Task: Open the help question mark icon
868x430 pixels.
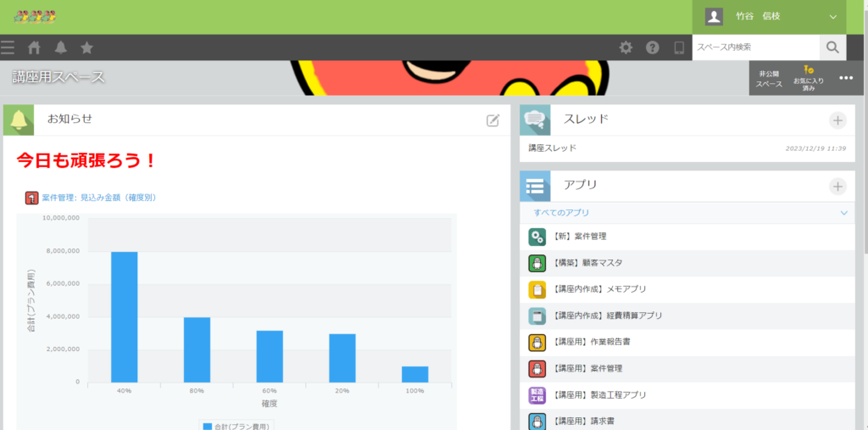Action: (653, 47)
